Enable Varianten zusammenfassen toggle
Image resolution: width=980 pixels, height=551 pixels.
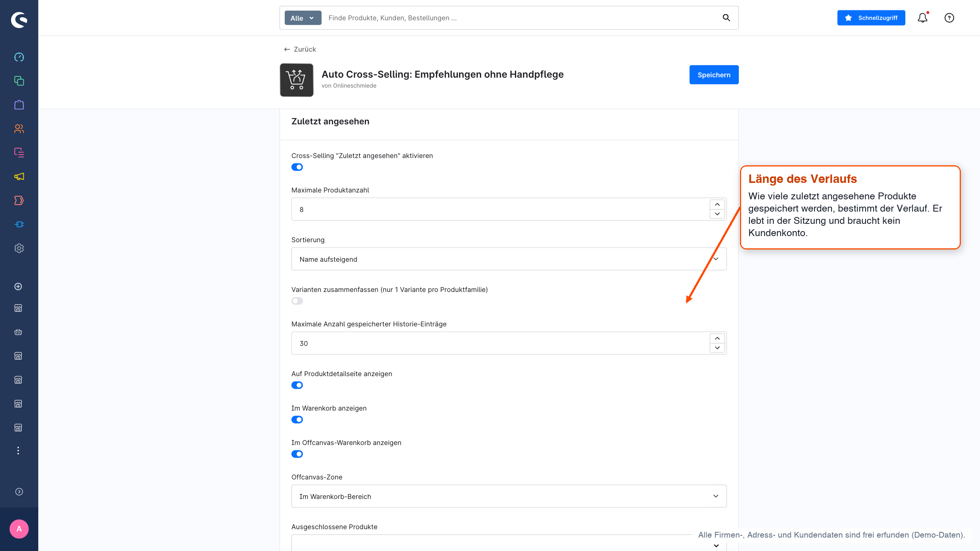click(x=297, y=301)
